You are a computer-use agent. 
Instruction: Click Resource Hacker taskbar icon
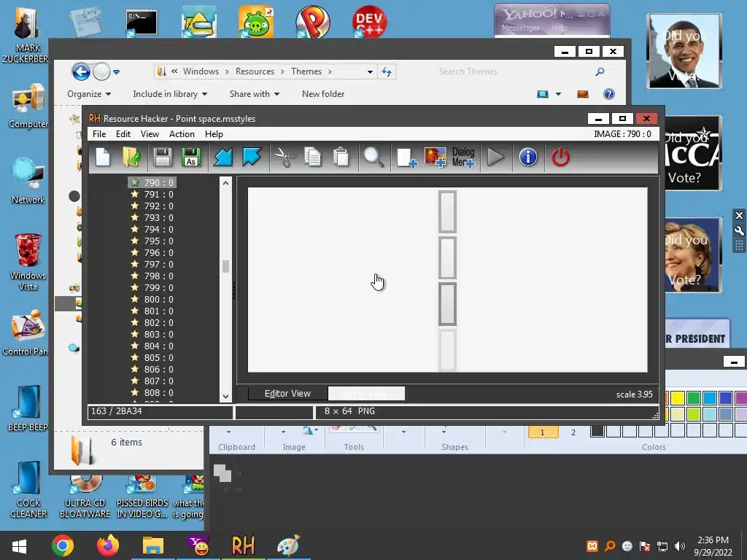pyautogui.click(x=243, y=545)
